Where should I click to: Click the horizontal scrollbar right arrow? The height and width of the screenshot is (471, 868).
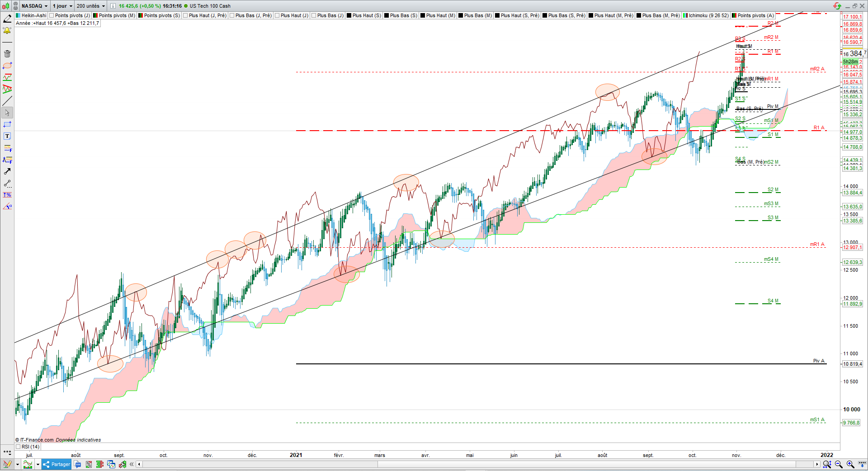[x=817, y=464]
